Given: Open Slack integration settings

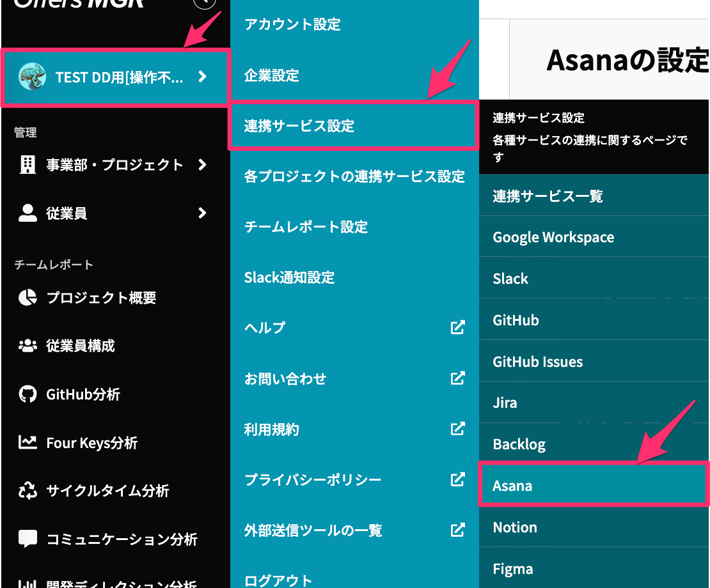Looking at the screenshot, I should coord(594,279).
